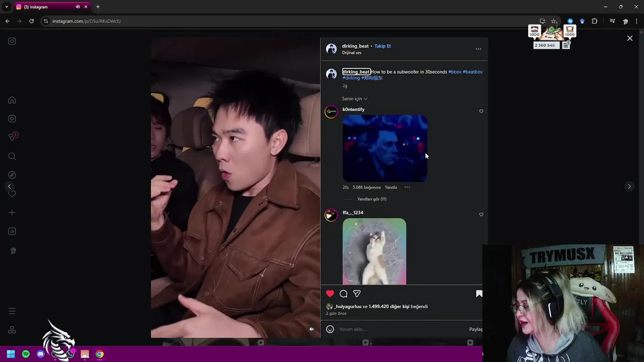644x362 pixels.
Task: Open dirking_beat profile from header
Action: click(355, 46)
